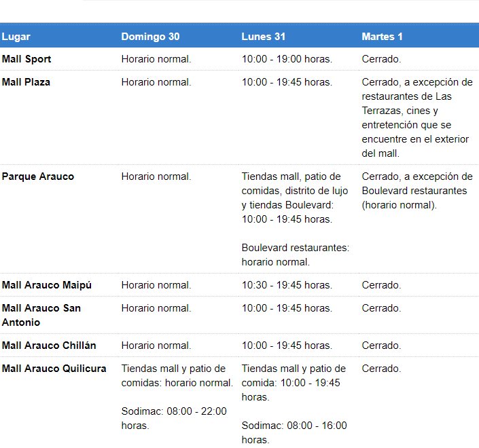
Task: Click the Parque Arauco row label
Action: coord(38,176)
